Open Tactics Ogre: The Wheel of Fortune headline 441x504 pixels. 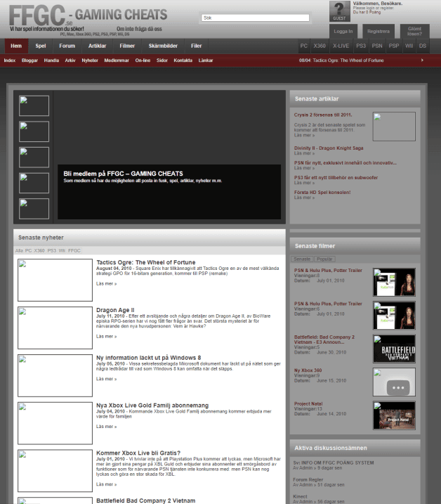pyautogui.click(x=146, y=262)
